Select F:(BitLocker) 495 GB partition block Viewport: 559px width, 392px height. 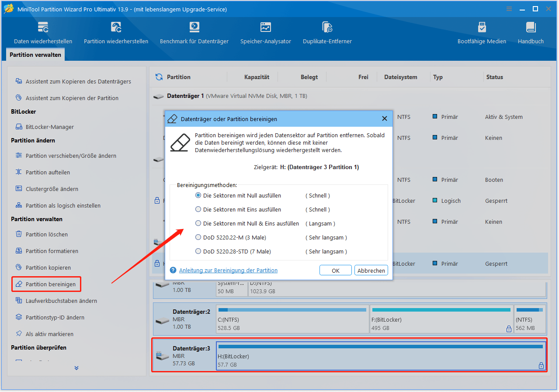pos(441,320)
